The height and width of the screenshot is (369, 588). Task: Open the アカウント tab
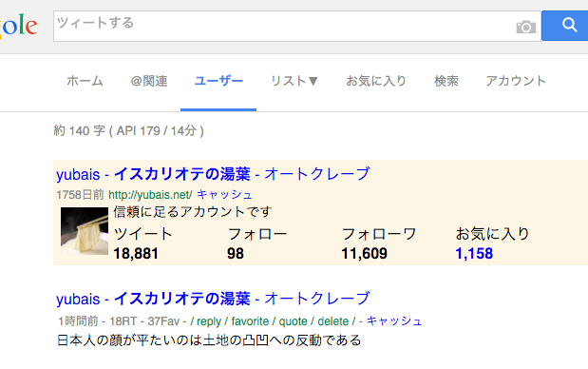click(x=516, y=81)
